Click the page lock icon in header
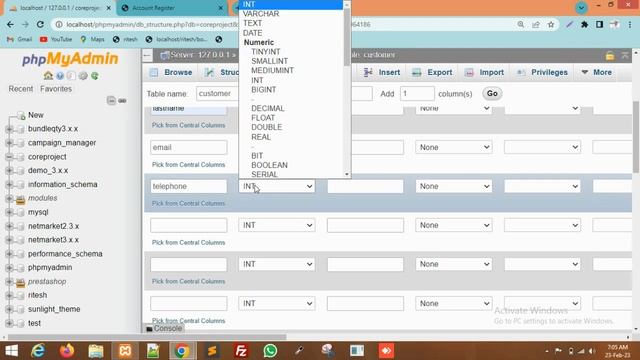 pos(610,56)
